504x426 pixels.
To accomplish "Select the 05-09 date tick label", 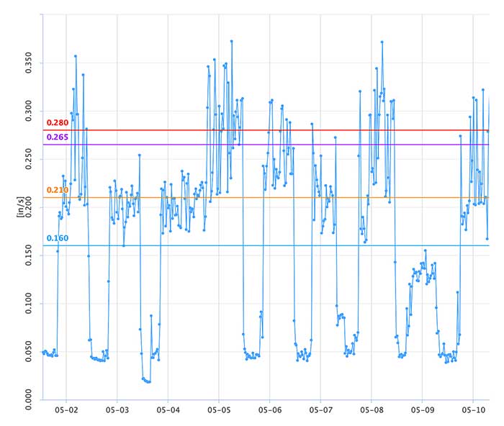I will 423,410.
